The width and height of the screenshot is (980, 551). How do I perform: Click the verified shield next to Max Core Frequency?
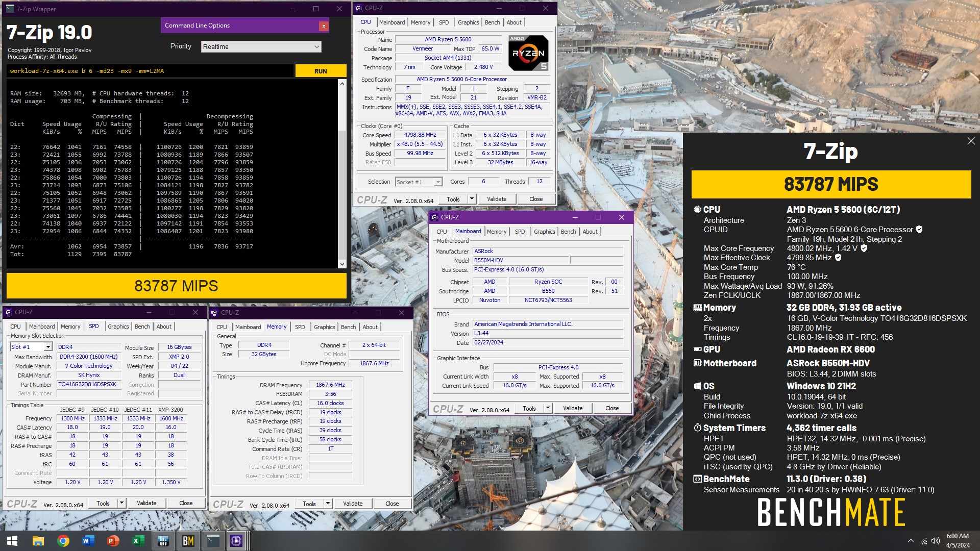click(x=864, y=248)
